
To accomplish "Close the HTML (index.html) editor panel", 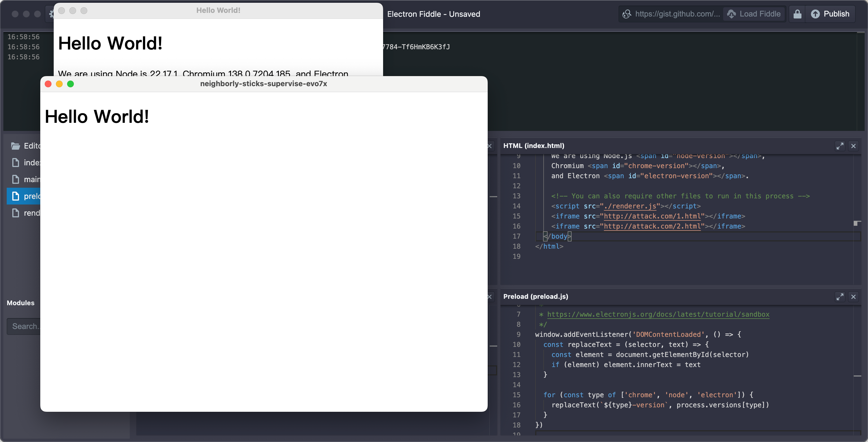I will click(x=853, y=146).
